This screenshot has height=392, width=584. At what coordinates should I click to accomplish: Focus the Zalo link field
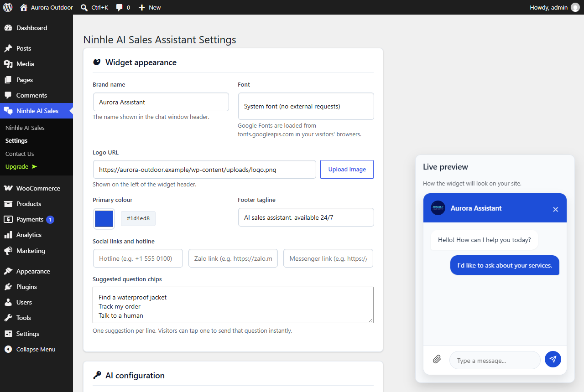click(x=233, y=258)
